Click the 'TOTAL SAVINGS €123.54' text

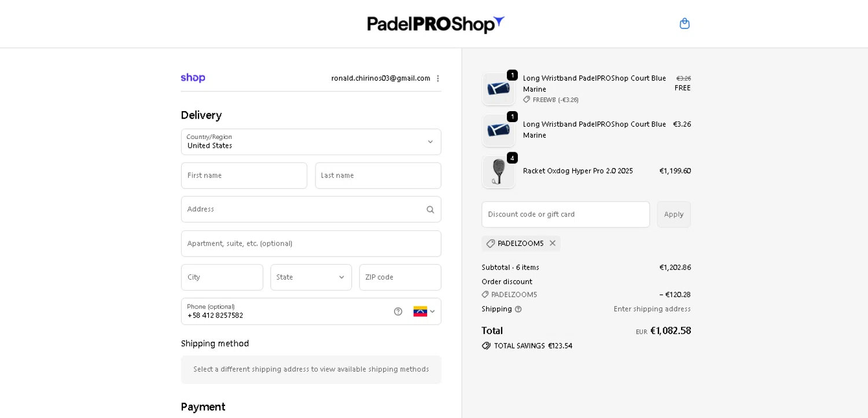point(533,346)
